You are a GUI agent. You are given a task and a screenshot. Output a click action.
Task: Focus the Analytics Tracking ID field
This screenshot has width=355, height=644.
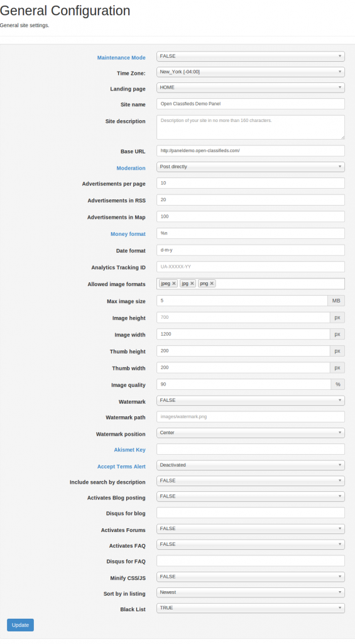(x=250, y=267)
